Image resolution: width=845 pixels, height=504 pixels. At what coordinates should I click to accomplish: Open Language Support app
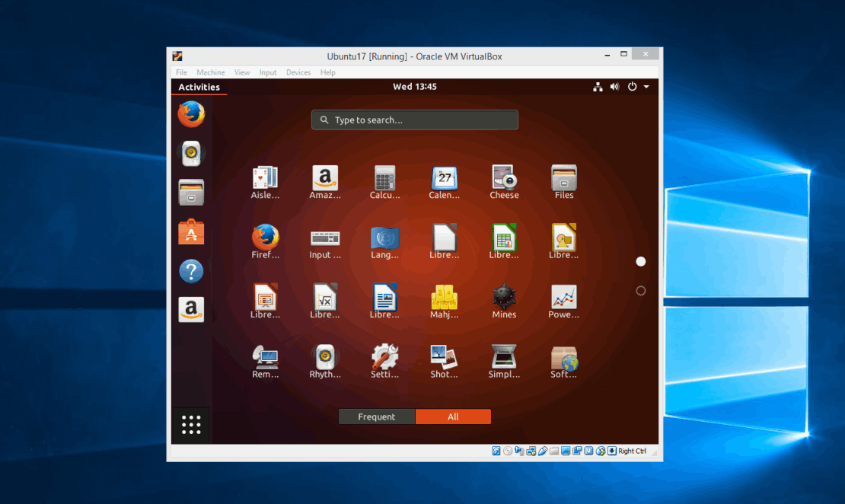[384, 243]
